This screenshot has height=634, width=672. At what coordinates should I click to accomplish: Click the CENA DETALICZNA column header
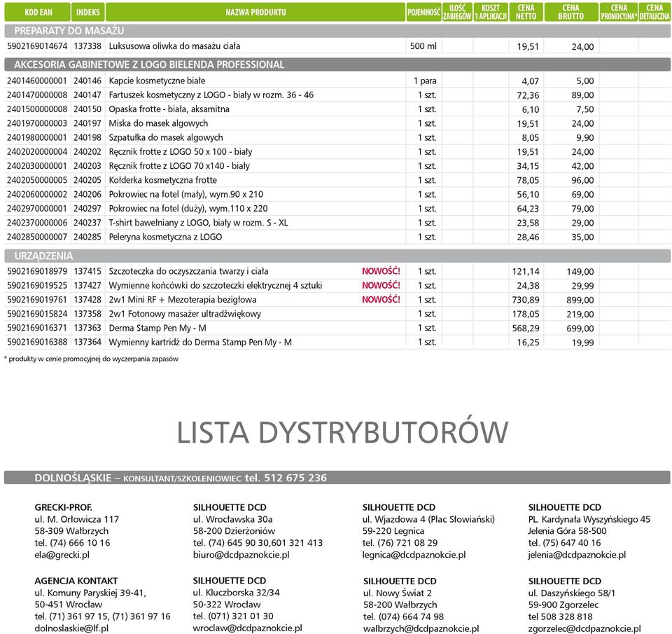pyautogui.click(x=654, y=12)
